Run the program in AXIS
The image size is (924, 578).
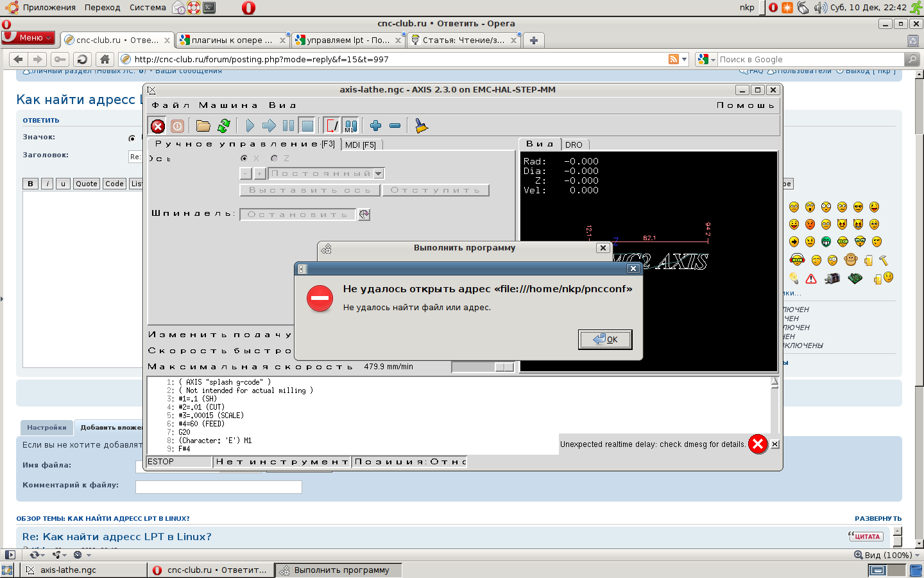(x=250, y=126)
